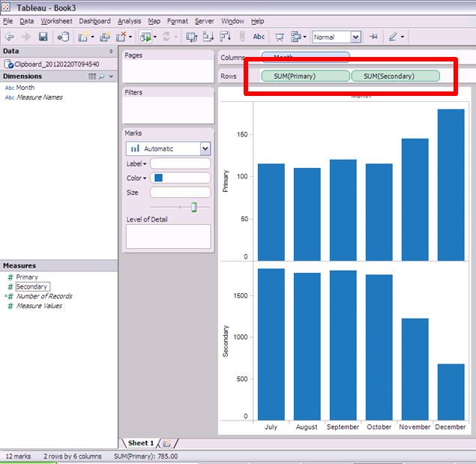
Task: Click the highlight pencil toolbar icon
Action: point(392,37)
